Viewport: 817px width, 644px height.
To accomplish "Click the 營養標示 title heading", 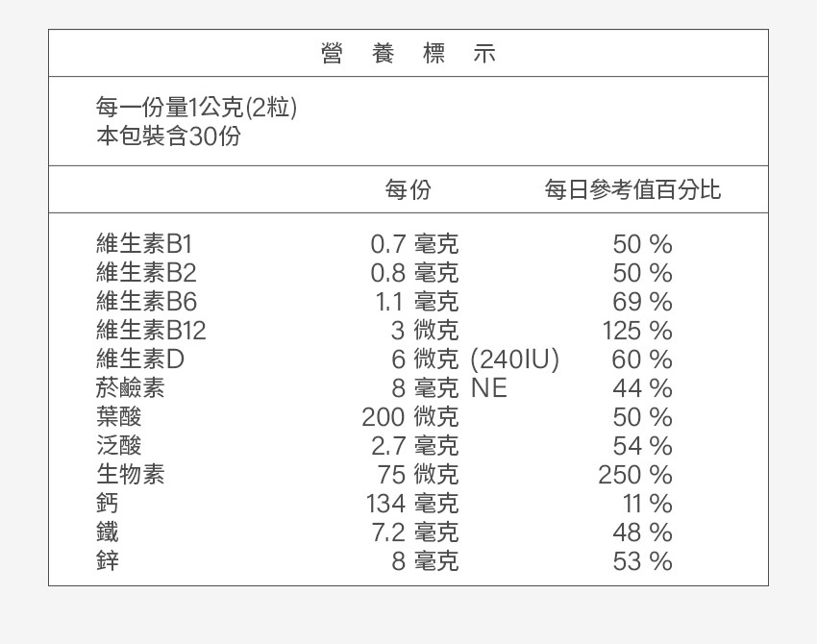I will (x=408, y=54).
